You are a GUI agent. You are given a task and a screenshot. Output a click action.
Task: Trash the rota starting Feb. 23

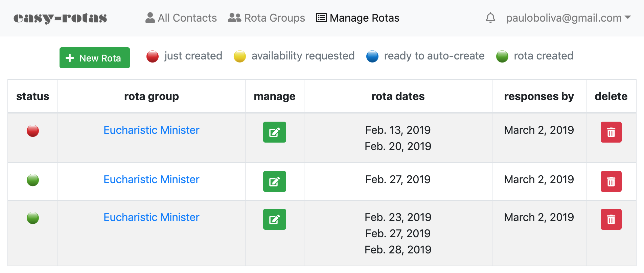611,219
